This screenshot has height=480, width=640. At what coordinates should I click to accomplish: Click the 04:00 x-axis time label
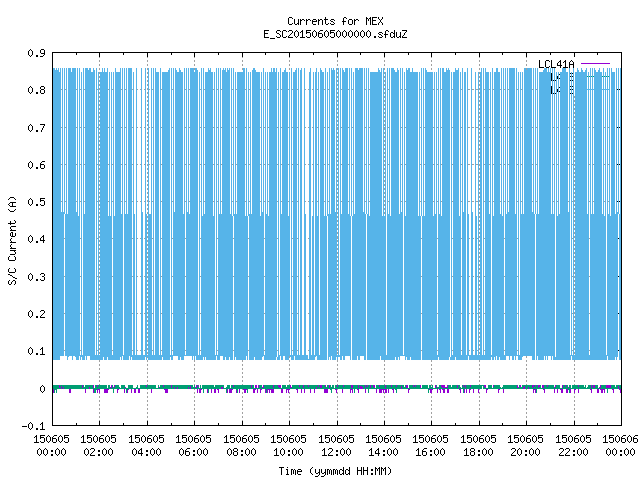146,452
